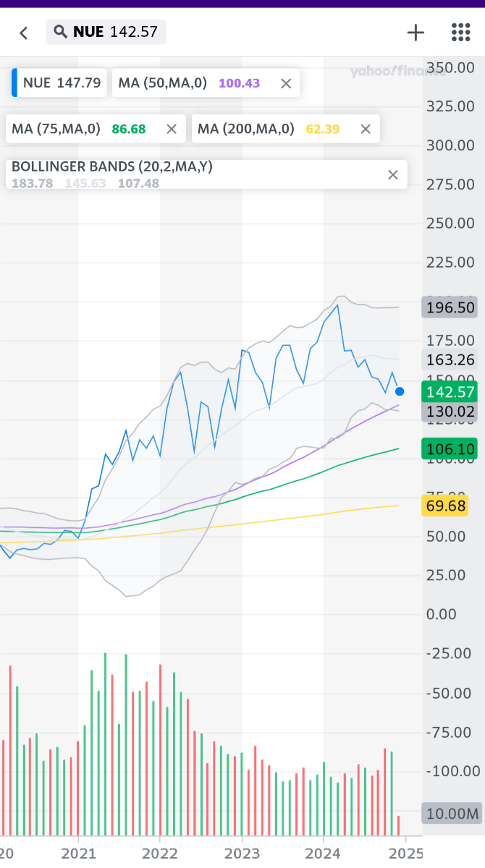Tap the back arrow icon
This screenshot has width=485, height=868.
click(24, 33)
